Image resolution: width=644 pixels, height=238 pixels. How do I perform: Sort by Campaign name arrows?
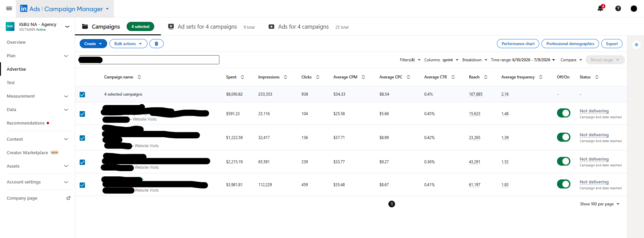tap(139, 77)
